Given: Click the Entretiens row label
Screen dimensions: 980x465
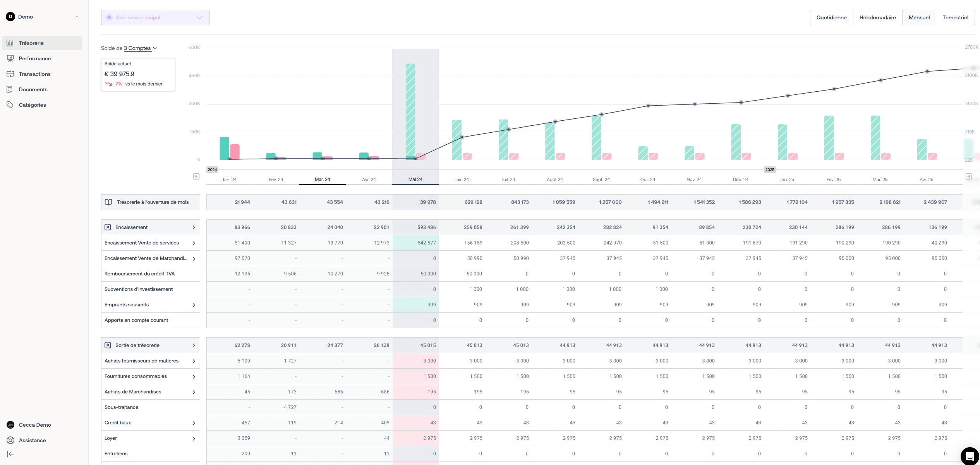Looking at the screenshot, I should (x=116, y=454).
